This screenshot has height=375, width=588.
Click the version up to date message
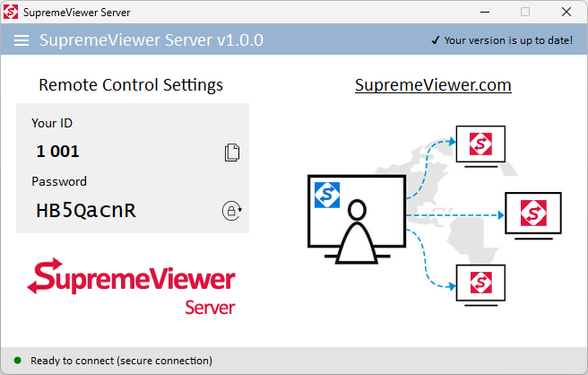pos(502,40)
